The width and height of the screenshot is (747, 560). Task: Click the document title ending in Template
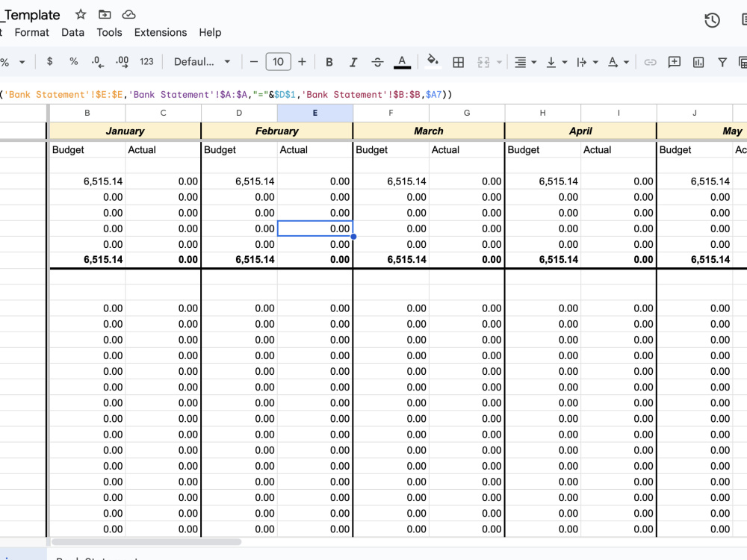tap(30, 15)
